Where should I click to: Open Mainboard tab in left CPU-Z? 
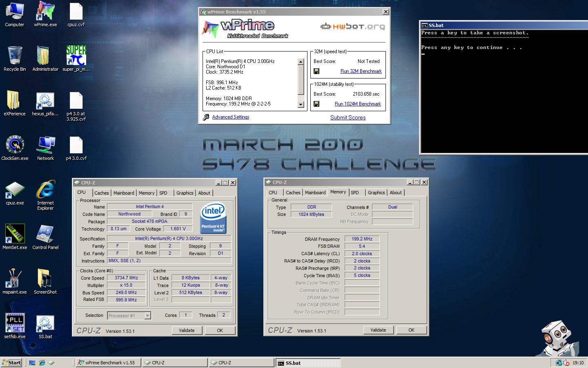pyautogui.click(x=124, y=193)
